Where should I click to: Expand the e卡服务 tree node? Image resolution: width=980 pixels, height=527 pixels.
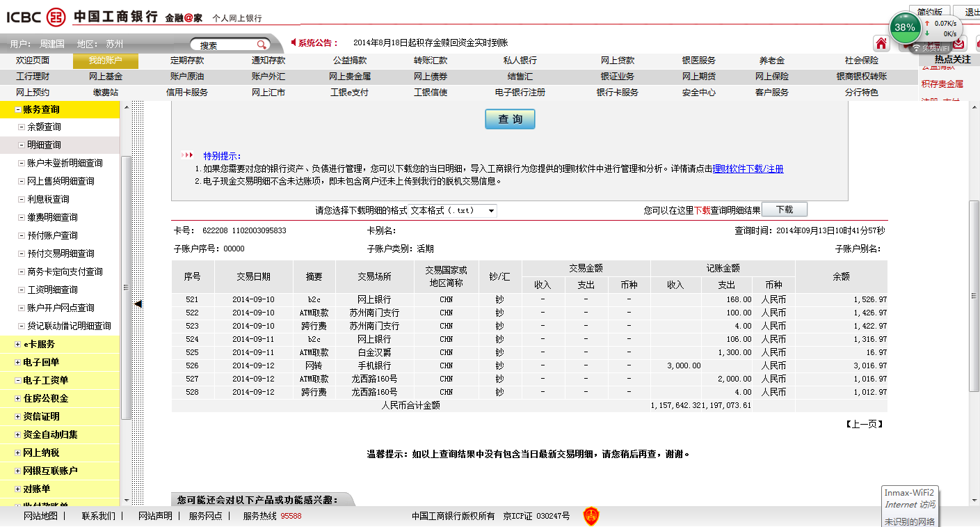[17, 344]
